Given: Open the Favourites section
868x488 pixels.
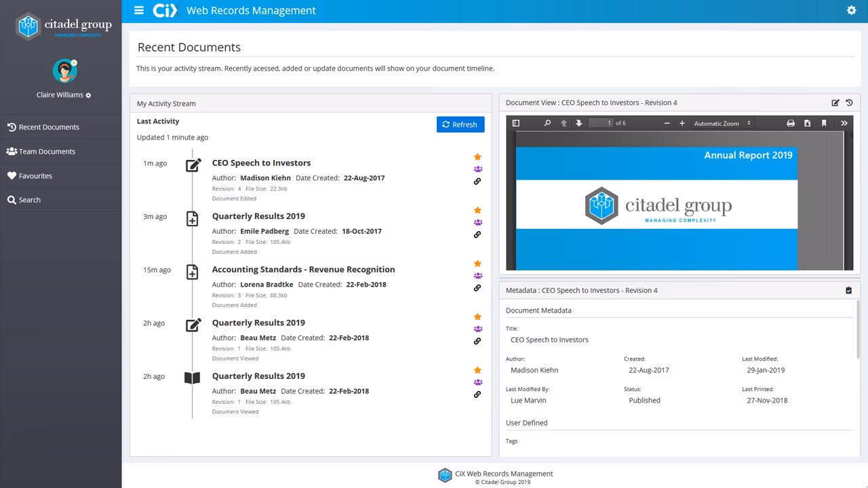Looking at the screenshot, I should (x=60, y=176).
